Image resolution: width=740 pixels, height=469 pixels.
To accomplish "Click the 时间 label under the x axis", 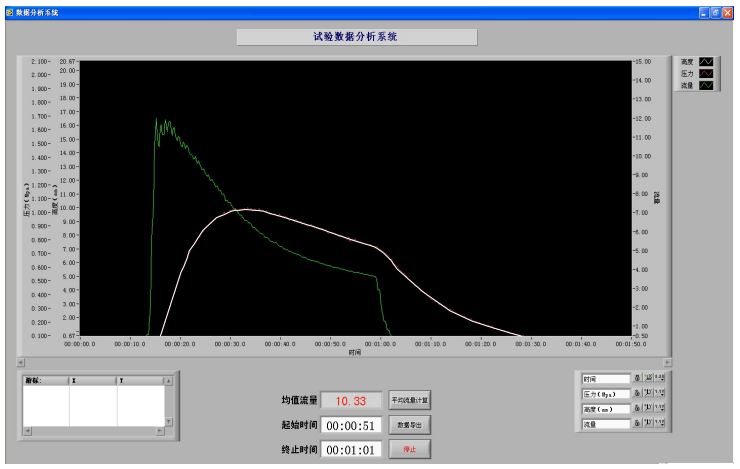I will point(355,352).
